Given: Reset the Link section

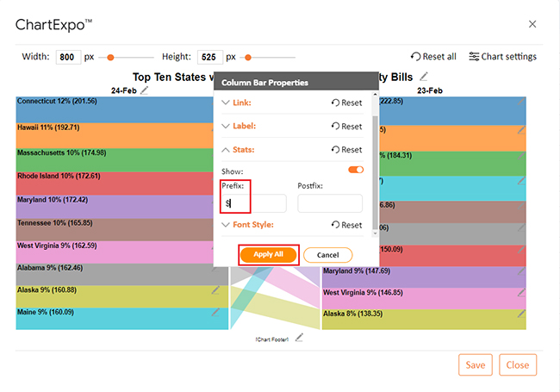Looking at the screenshot, I should [346, 103].
